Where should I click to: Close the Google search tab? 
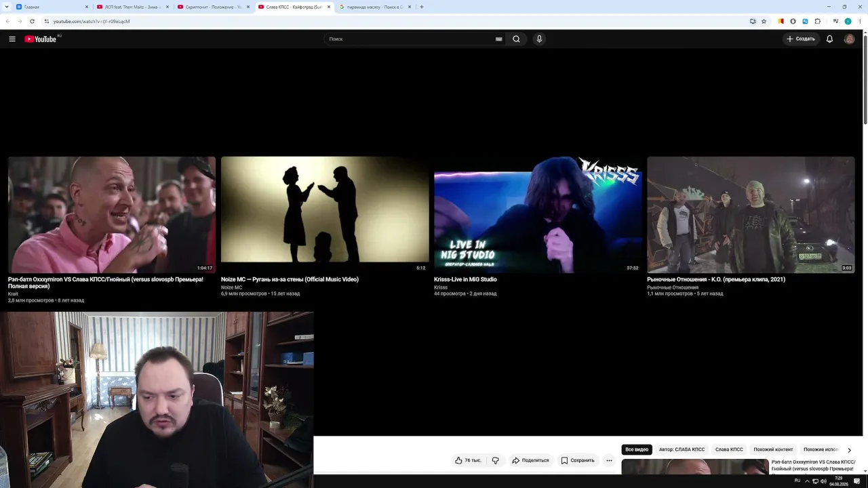410,7
